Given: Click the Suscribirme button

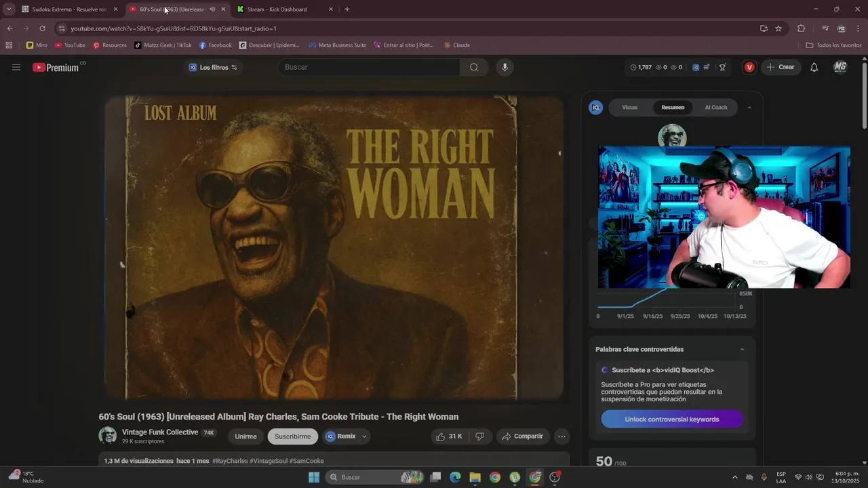Looking at the screenshot, I should pos(293,436).
